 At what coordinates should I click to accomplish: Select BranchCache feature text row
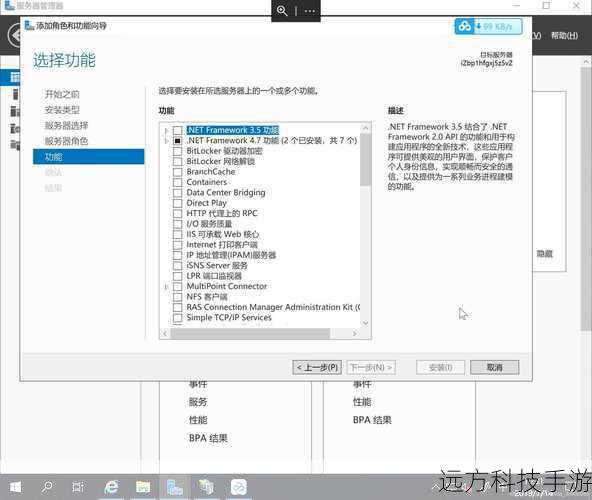pos(211,172)
